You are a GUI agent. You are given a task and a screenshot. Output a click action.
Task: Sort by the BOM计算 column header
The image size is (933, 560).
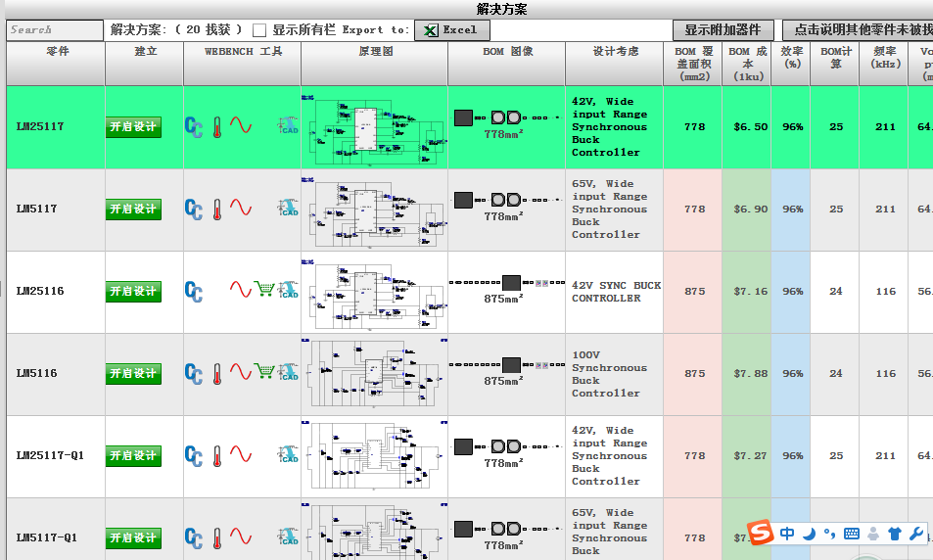point(835,64)
